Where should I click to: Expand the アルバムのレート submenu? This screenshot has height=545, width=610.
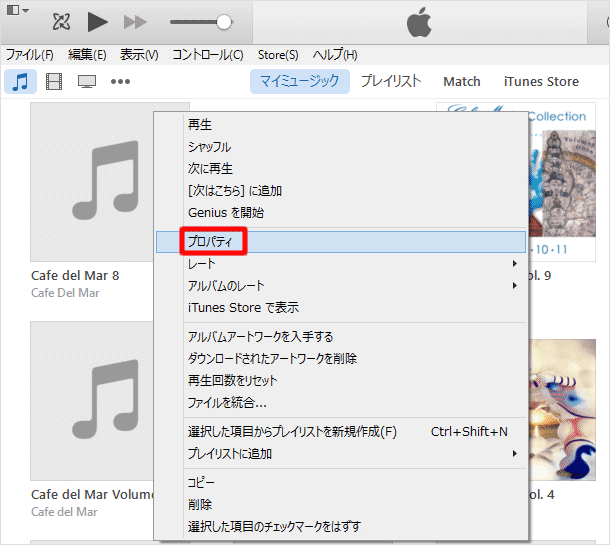click(341, 286)
